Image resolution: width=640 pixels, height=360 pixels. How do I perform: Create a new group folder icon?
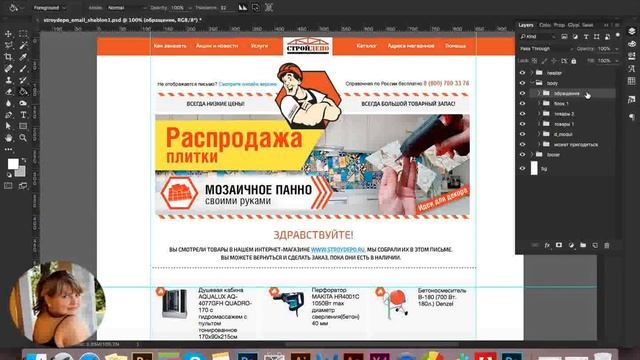pyautogui.click(x=583, y=245)
